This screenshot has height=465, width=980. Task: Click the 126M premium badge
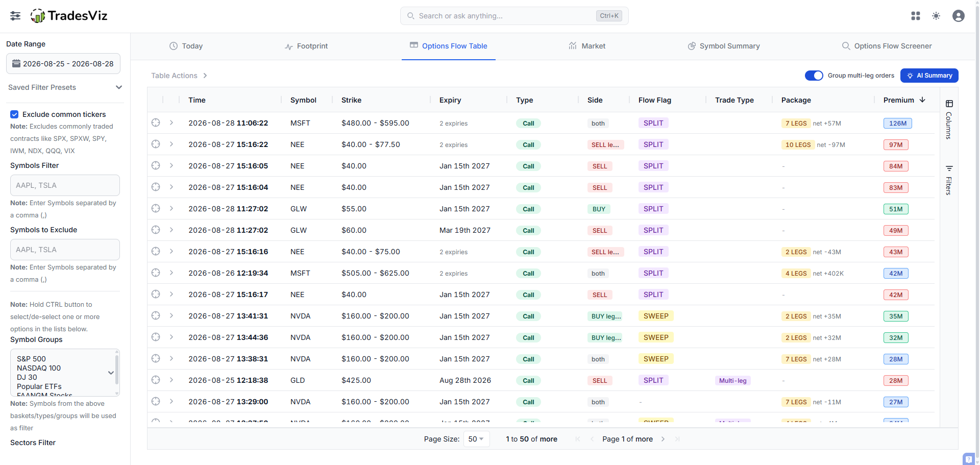898,123
